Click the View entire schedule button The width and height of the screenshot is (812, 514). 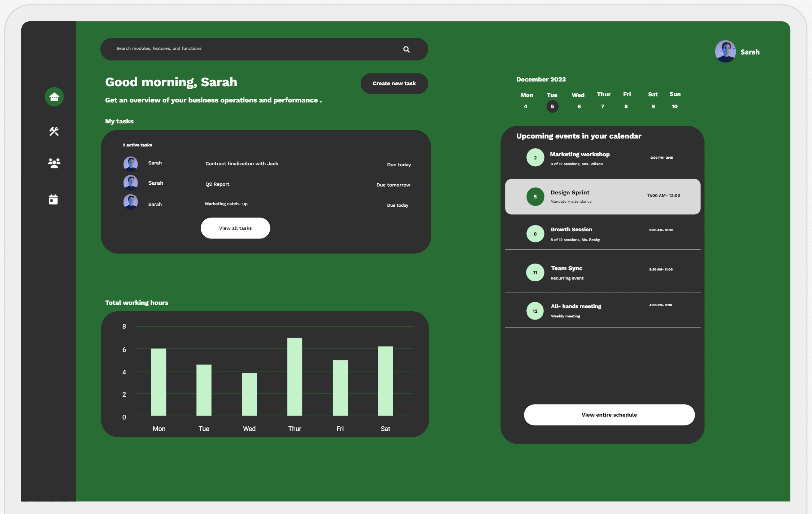609,415
